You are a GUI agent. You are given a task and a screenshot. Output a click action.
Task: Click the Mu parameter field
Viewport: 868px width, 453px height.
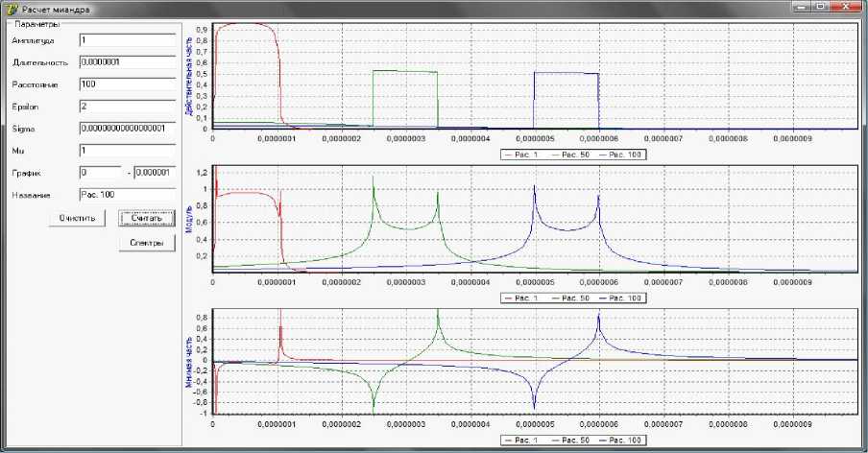pos(127,151)
